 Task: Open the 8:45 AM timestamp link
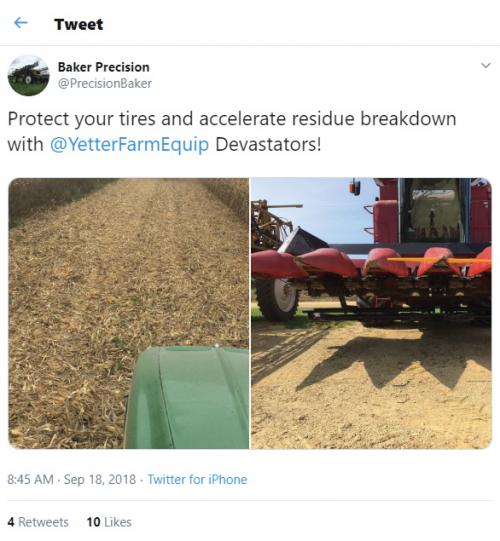click(x=30, y=479)
